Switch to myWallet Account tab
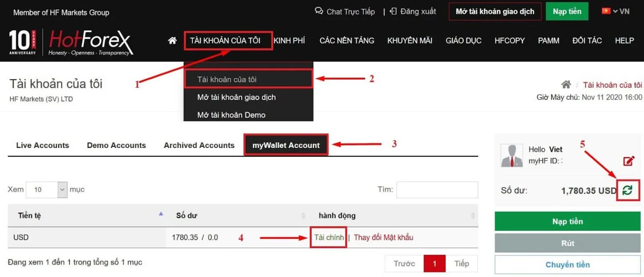This screenshot has height=277, width=644. tap(286, 145)
